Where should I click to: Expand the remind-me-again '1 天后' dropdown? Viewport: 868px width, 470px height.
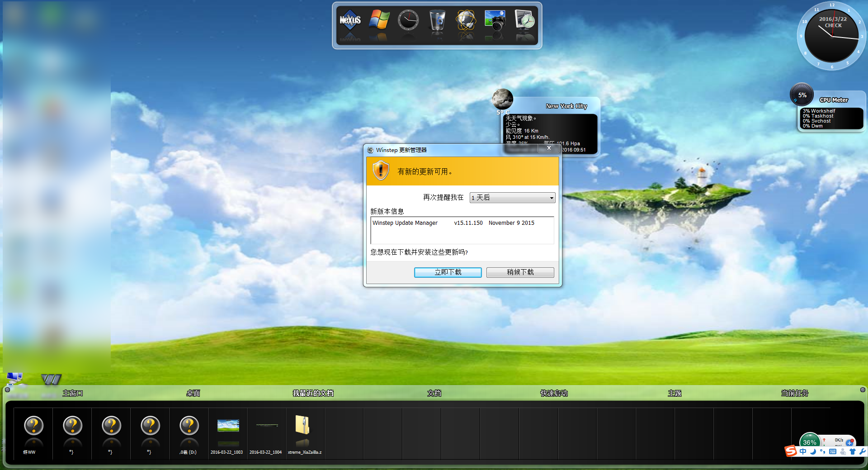[512, 198]
